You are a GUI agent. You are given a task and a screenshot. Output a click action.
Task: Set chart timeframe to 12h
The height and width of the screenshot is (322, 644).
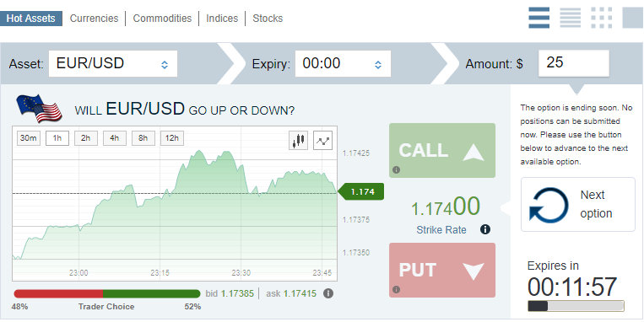[x=171, y=138]
